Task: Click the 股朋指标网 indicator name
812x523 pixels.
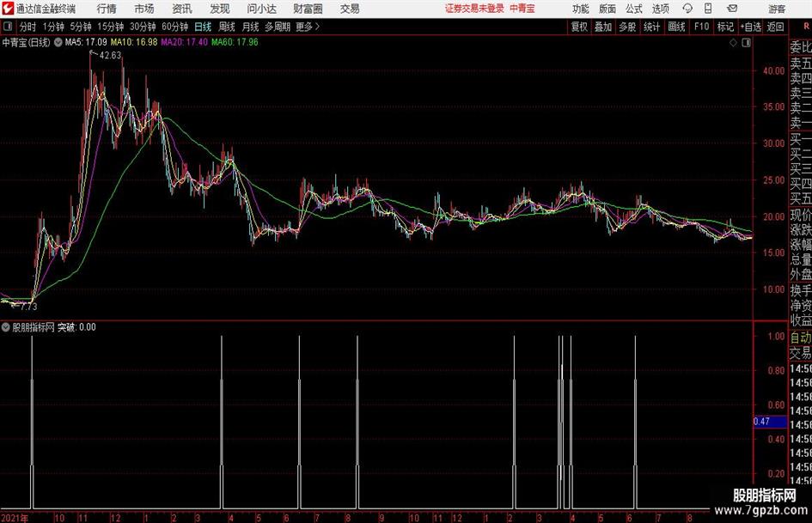Action: click(34, 327)
